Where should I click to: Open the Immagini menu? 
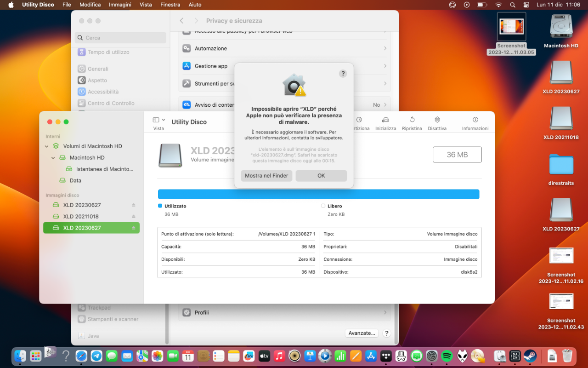point(120,5)
